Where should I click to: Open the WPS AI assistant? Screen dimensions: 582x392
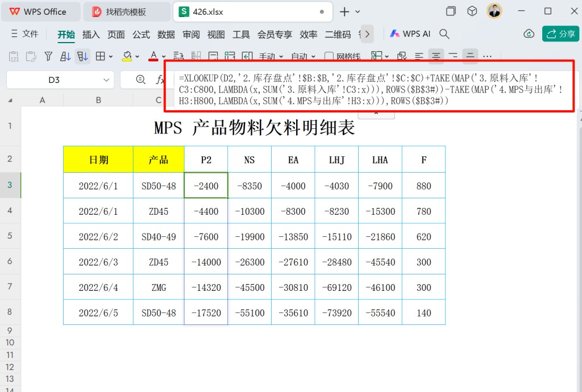click(x=410, y=34)
